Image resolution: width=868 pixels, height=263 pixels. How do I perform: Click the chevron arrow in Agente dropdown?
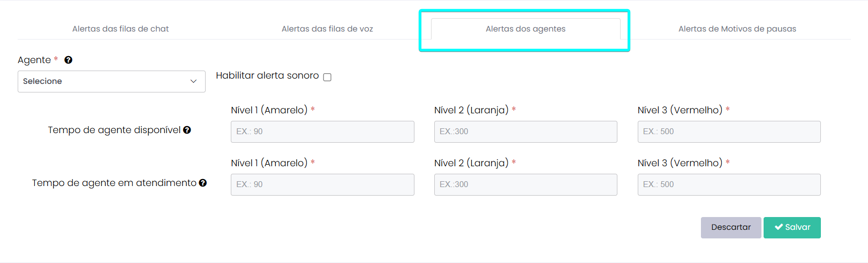[193, 81]
